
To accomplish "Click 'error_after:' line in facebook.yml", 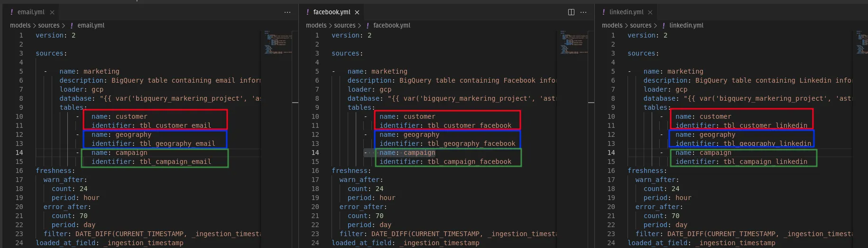I will click(363, 207).
